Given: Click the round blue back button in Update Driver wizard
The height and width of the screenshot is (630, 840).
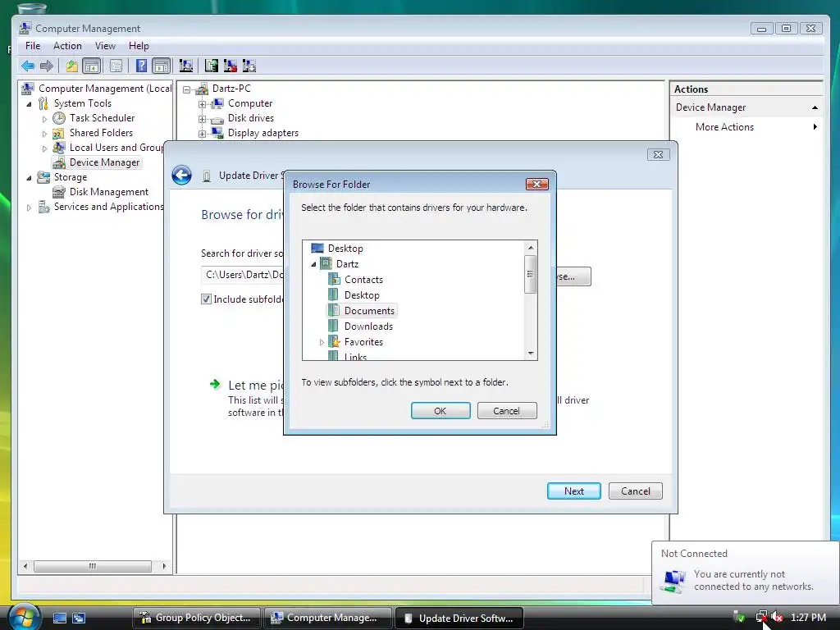Looking at the screenshot, I should (x=181, y=176).
